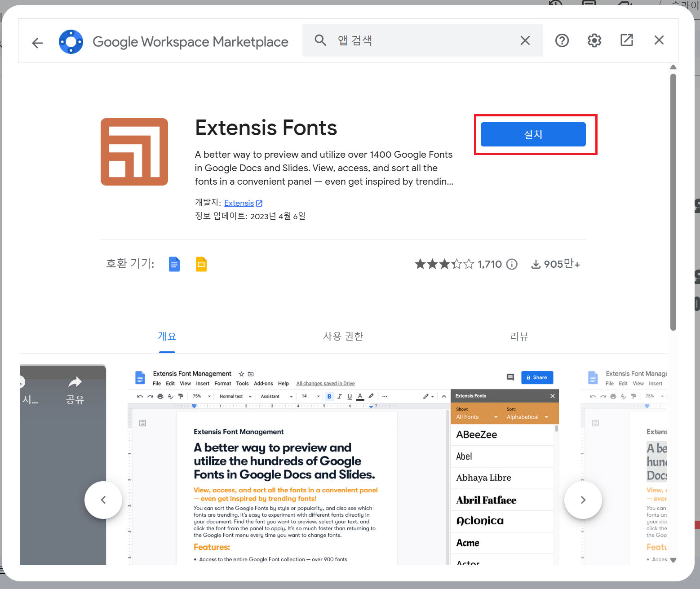700x589 pixels.
Task: Click document star icon in screenshot title
Action: 241,374
